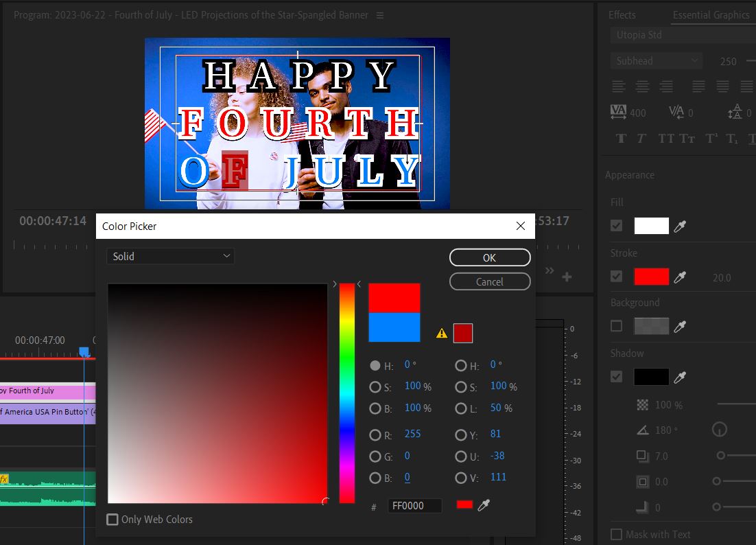Click the shadow opacity checkerboard icon
Viewport: 756px width, 545px height.
(x=643, y=405)
